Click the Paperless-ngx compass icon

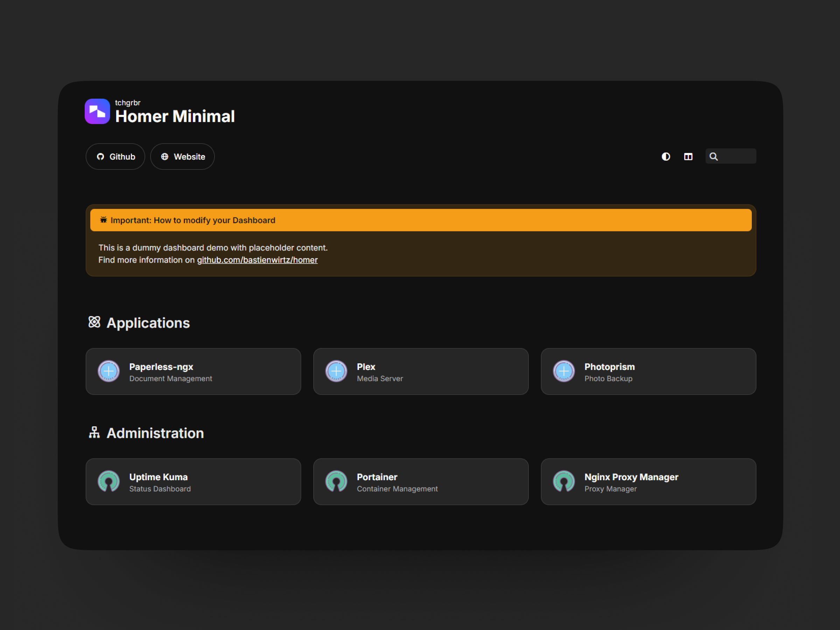[108, 371]
